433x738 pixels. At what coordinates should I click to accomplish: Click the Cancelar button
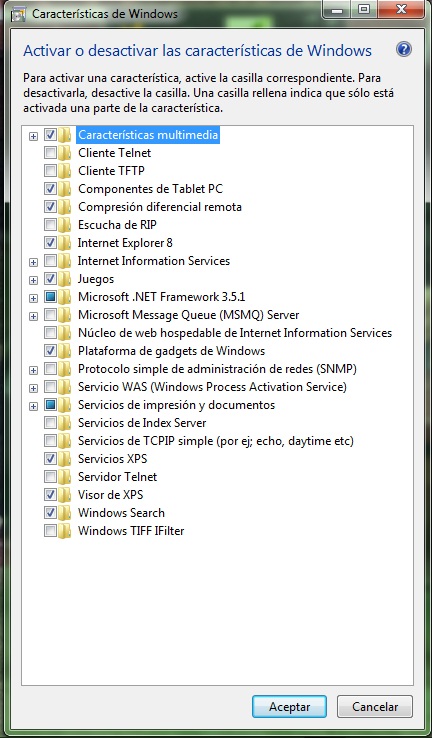tap(375, 707)
